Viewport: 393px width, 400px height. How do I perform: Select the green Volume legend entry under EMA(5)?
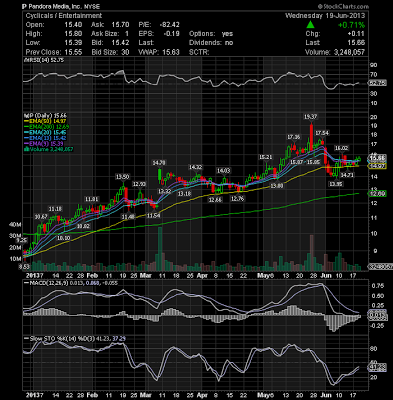49,149
